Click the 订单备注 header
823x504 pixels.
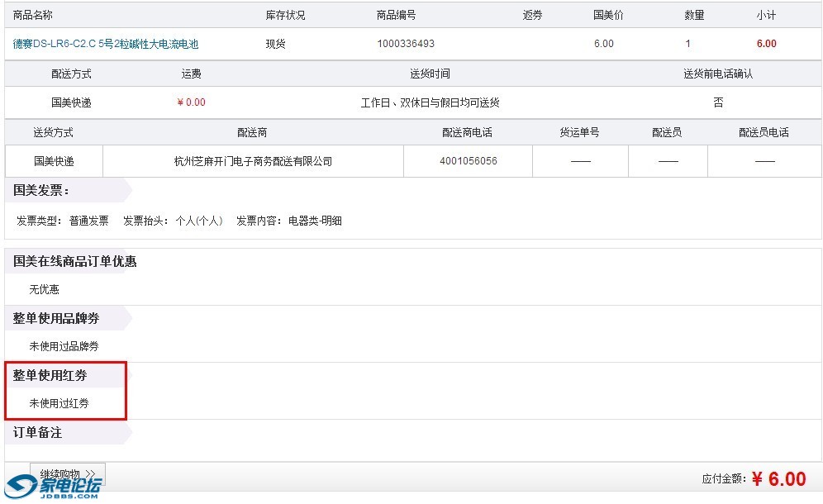(37, 432)
